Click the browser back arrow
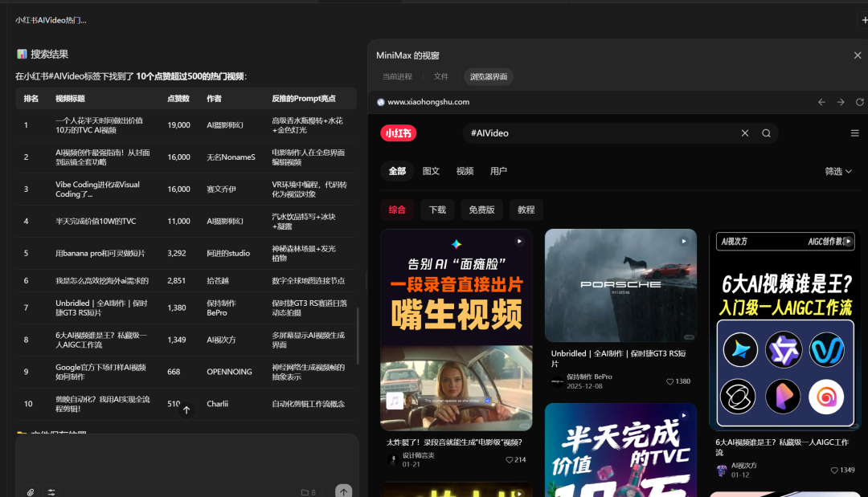This screenshot has width=868, height=497. click(821, 102)
